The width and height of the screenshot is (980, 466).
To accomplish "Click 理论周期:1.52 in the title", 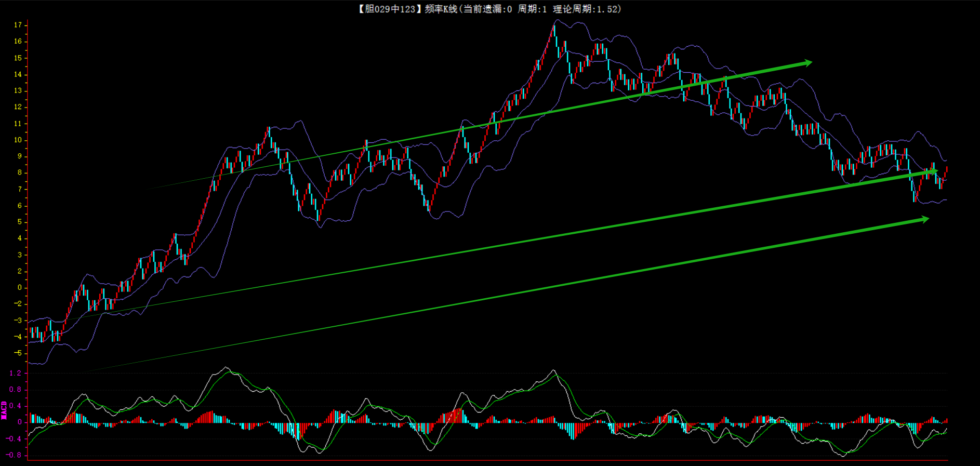I will click(x=586, y=9).
